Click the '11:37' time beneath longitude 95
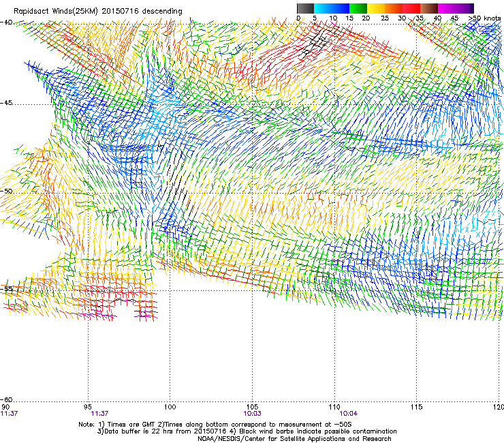 [x=99, y=414]
